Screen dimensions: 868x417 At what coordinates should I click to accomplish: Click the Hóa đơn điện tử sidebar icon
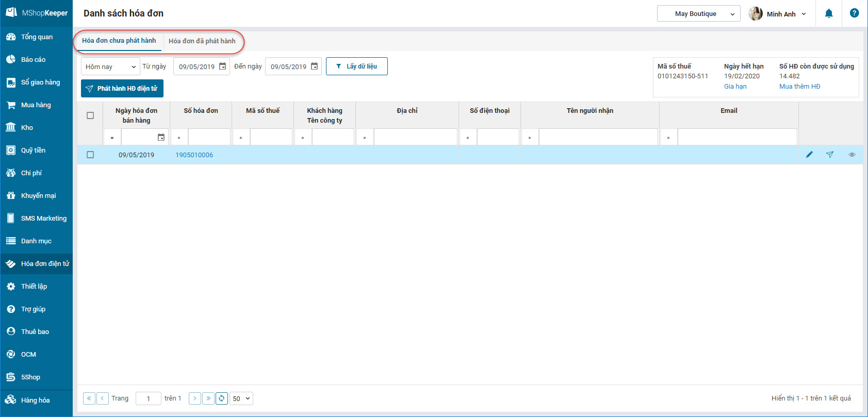[11, 264]
